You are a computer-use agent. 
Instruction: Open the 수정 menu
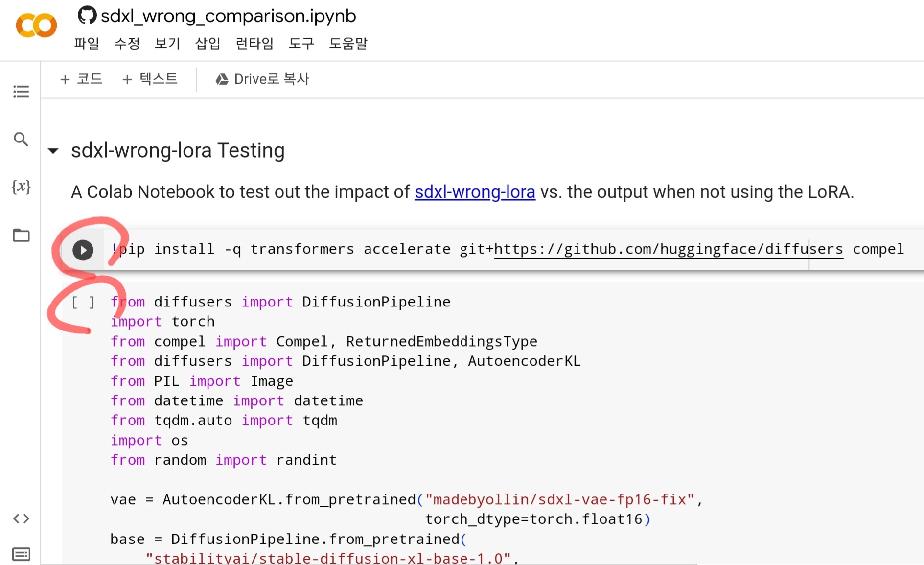[127, 44]
